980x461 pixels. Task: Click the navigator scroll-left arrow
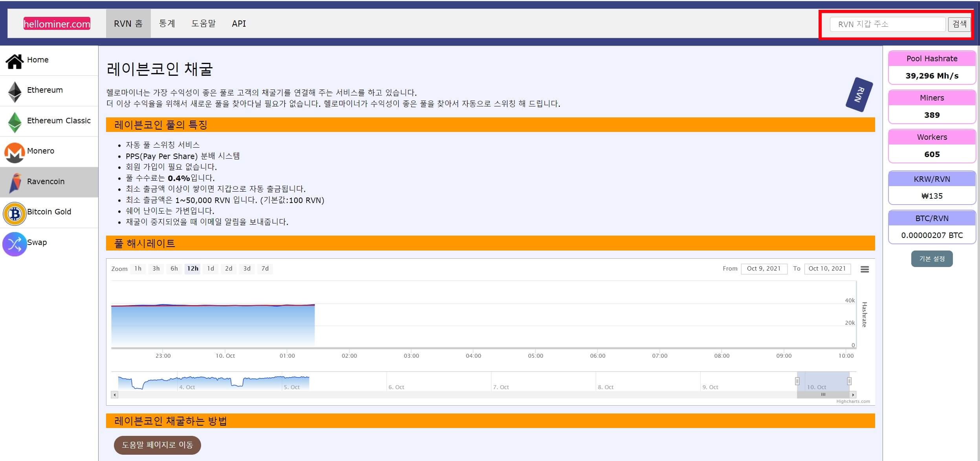point(114,395)
